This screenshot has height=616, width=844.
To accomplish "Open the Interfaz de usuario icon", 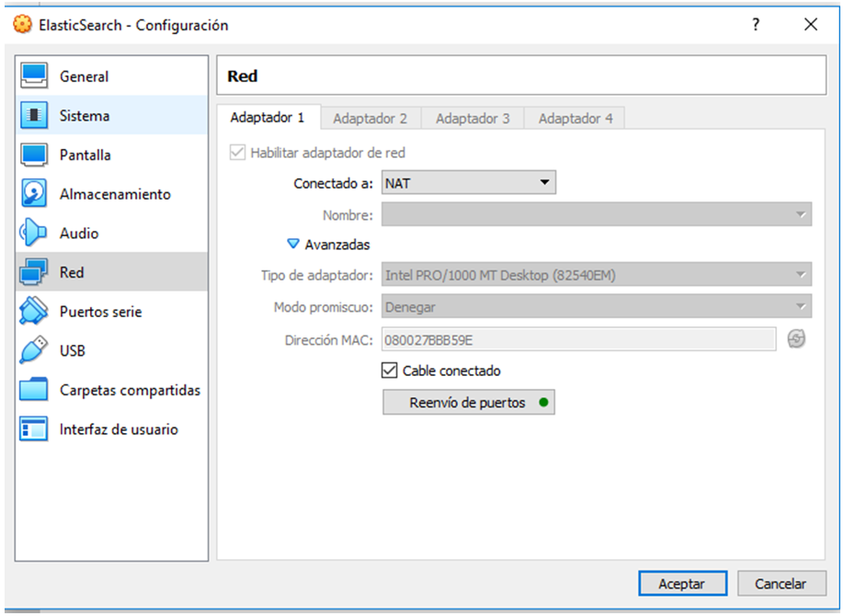I will coord(33,429).
